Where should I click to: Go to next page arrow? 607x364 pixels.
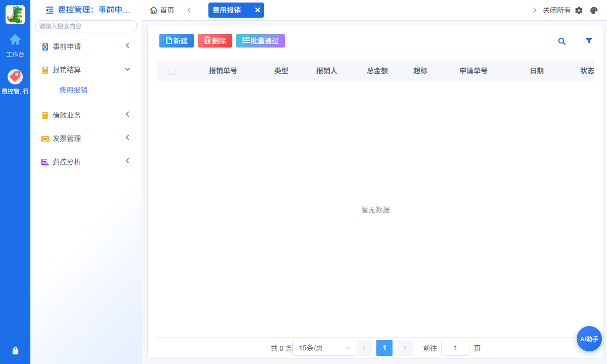coord(405,348)
